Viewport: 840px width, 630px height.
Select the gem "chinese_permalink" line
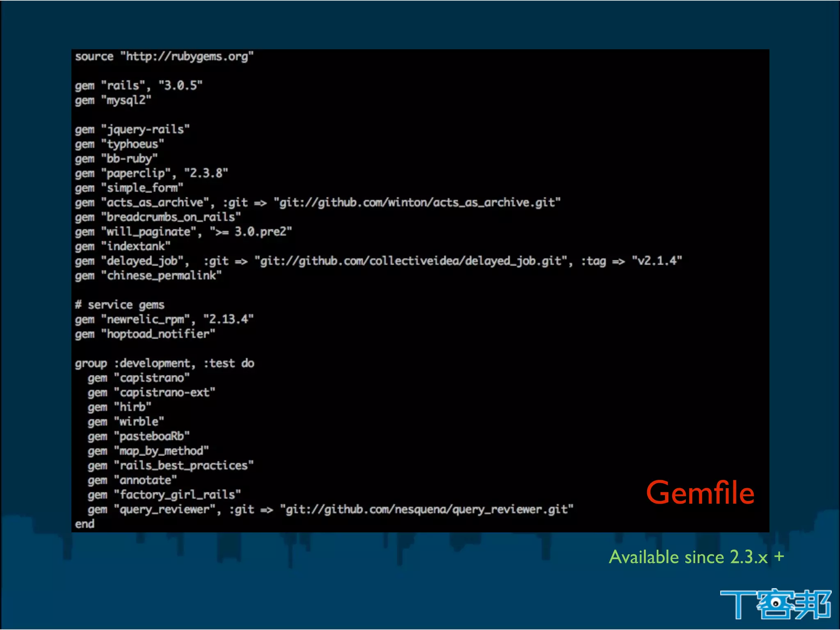[148, 276]
